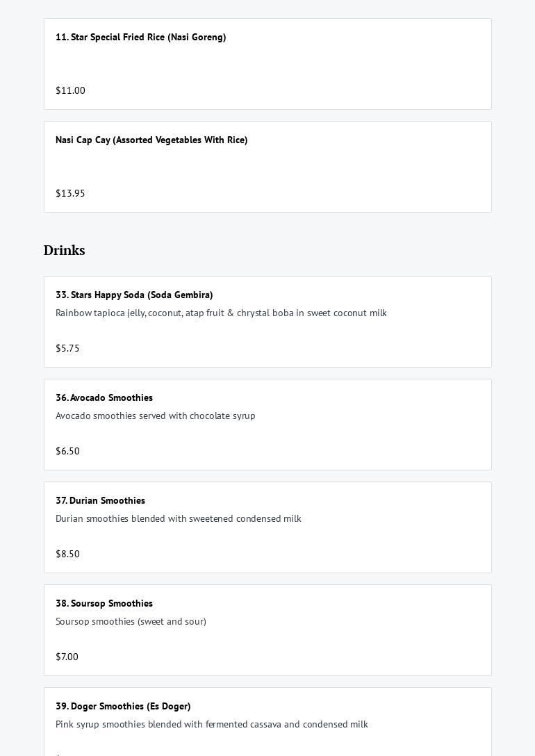Click the sweetened condensed milk description

click(178, 518)
